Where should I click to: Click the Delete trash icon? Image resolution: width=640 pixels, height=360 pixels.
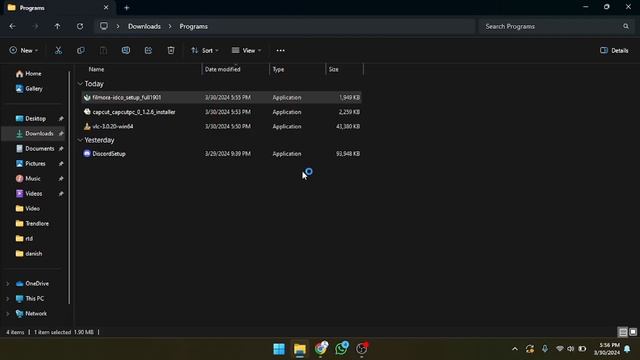point(171,50)
